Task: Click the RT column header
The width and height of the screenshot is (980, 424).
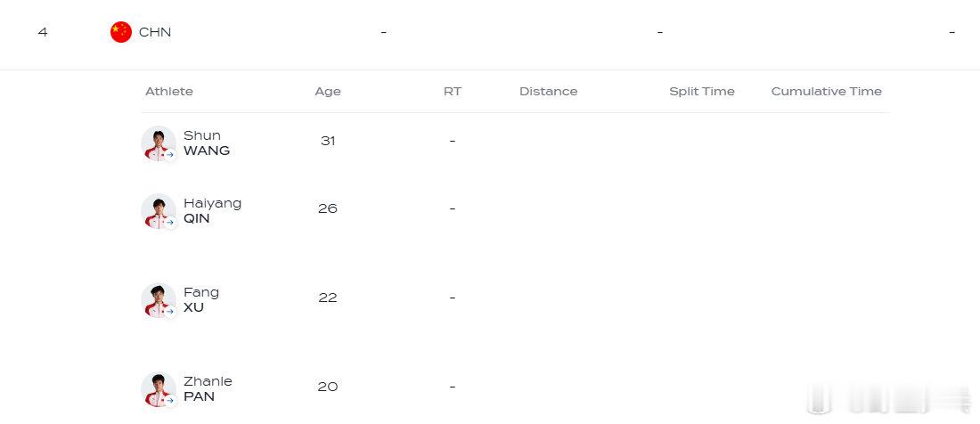Action: [x=453, y=91]
